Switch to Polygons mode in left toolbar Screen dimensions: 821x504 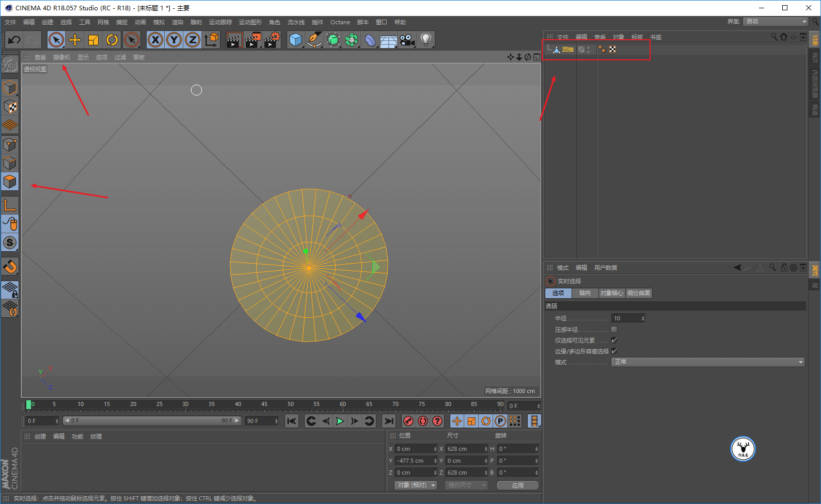(x=10, y=182)
